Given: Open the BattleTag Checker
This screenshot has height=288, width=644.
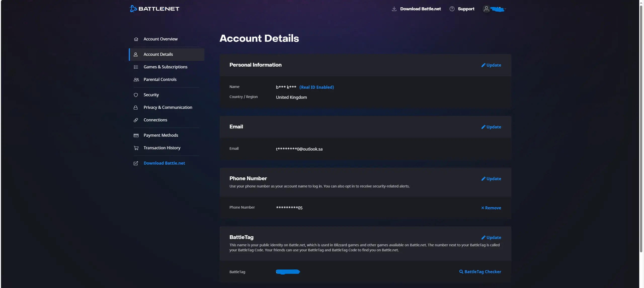Looking at the screenshot, I should pyautogui.click(x=480, y=272).
